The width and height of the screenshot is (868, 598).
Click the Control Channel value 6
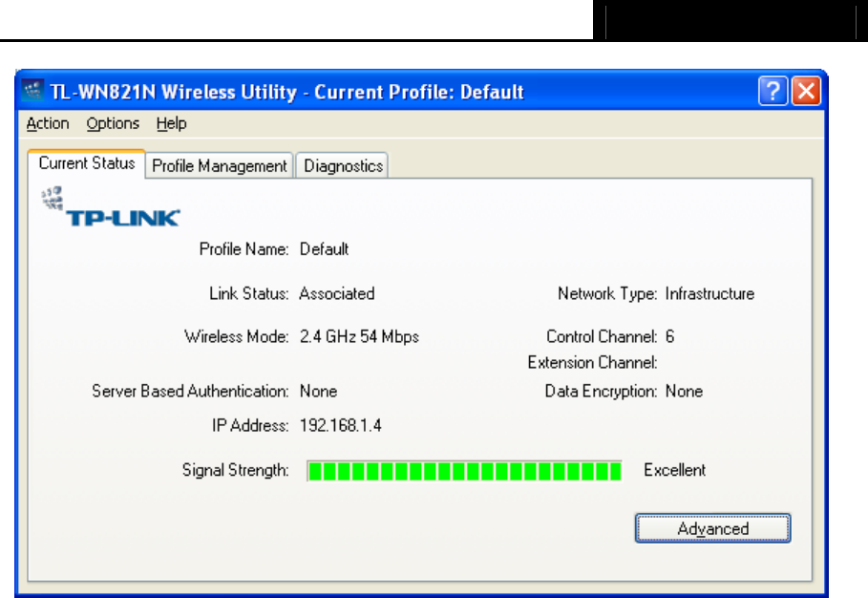pyautogui.click(x=669, y=336)
